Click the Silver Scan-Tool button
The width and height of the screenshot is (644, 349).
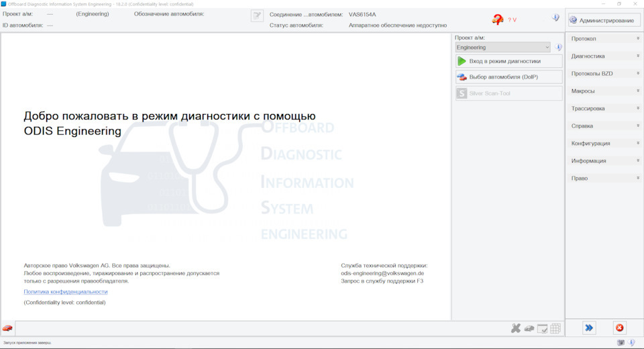click(x=509, y=93)
